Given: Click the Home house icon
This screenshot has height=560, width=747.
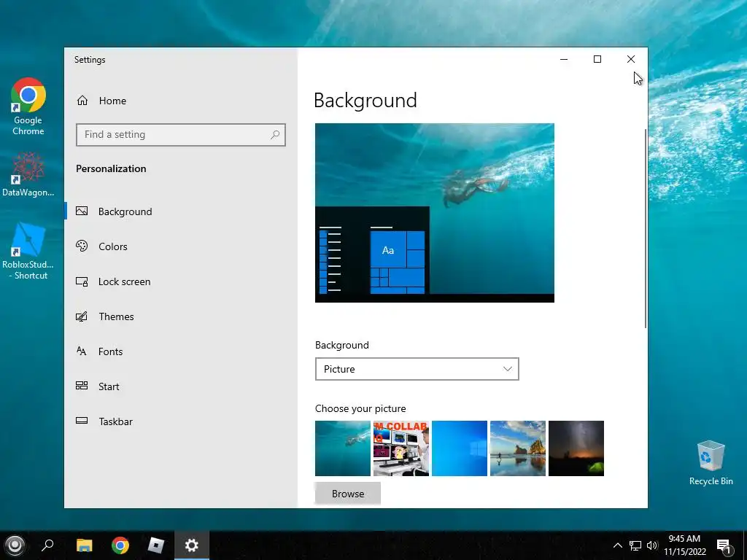Looking at the screenshot, I should tap(82, 101).
